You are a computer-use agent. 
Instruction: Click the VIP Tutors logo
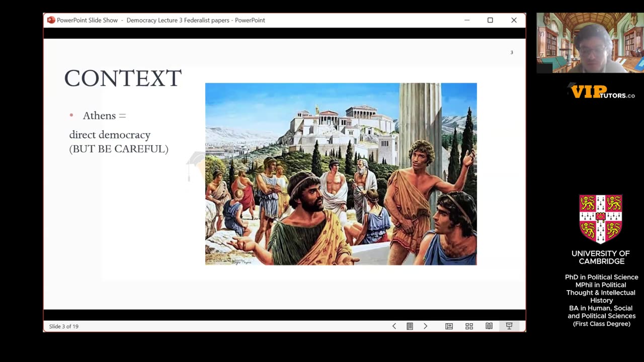[602, 92]
